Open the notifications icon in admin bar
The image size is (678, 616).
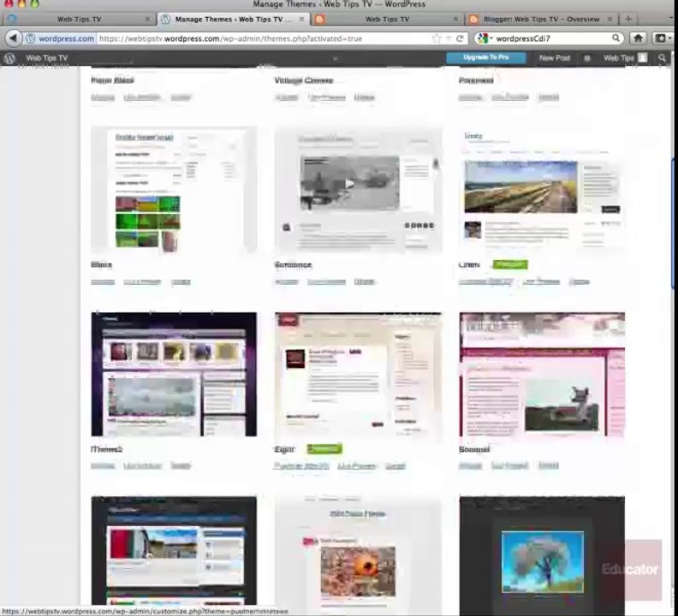tap(586, 58)
